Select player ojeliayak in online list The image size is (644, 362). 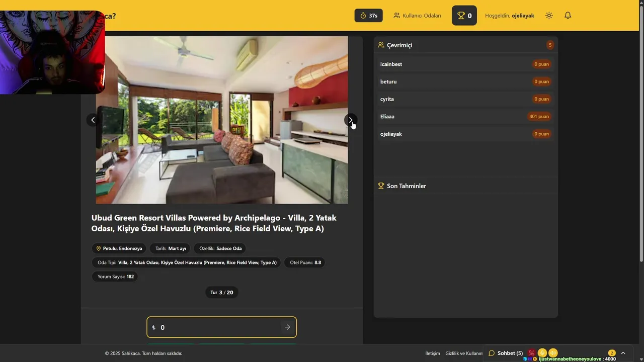465,134
